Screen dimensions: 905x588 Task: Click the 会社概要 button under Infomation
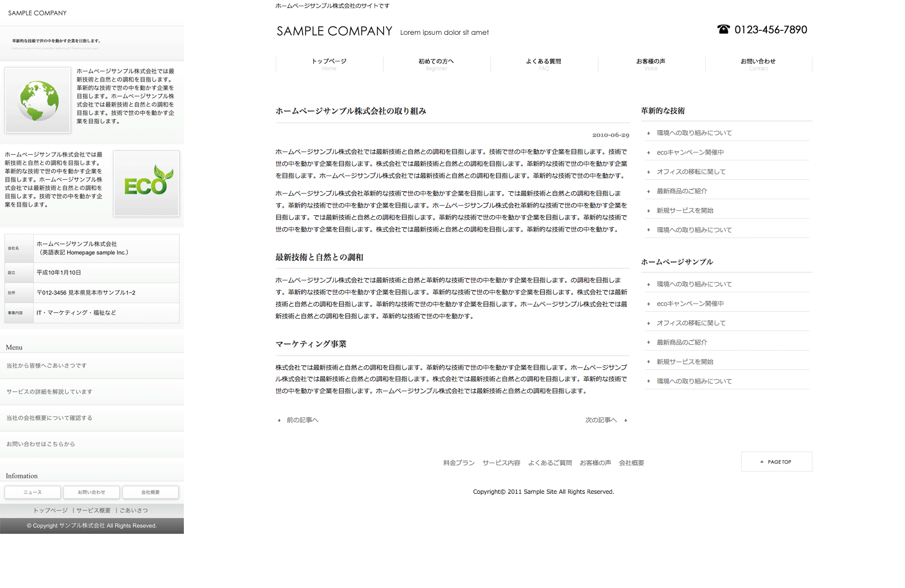151,492
